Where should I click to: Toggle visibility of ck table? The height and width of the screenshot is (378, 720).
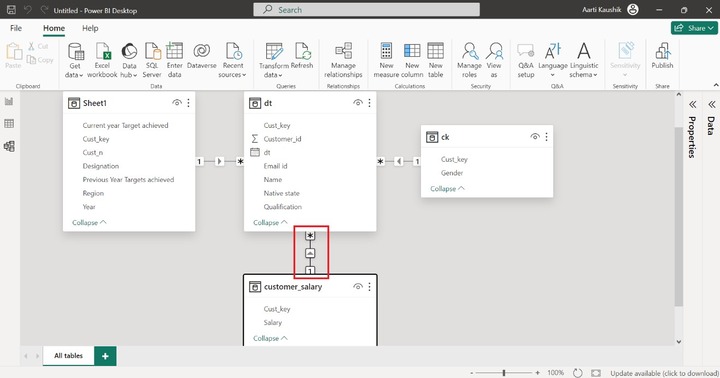click(x=535, y=137)
